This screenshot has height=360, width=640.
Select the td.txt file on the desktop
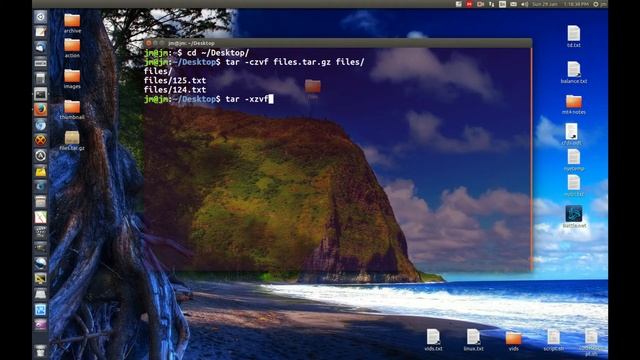click(573, 36)
